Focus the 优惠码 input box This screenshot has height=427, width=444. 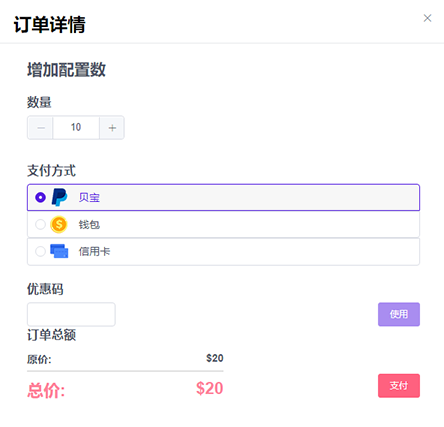71,314
